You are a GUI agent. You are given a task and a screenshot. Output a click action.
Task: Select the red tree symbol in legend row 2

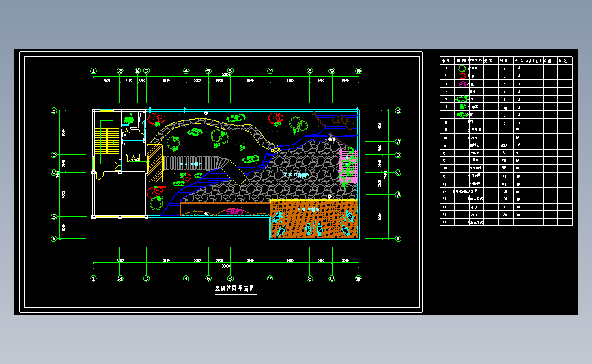tap(462, 76)
